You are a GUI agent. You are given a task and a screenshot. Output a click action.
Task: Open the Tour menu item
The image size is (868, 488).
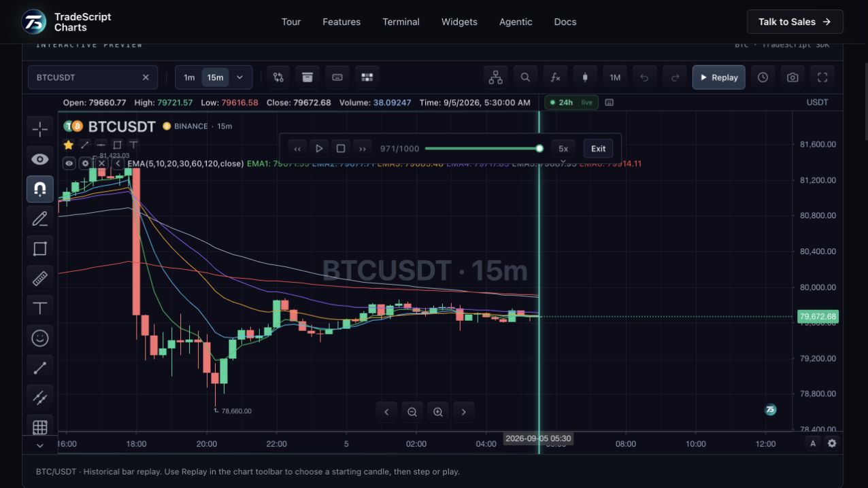coord(291,22)
